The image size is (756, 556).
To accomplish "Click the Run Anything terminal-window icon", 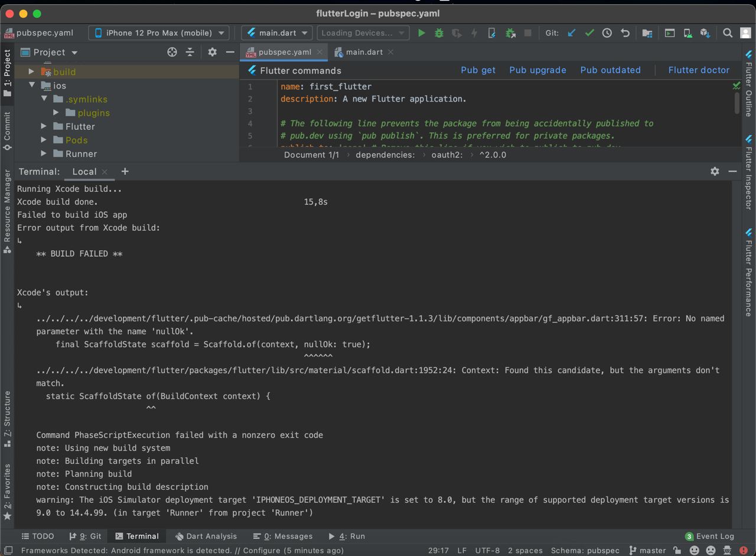I will (670, 33).
